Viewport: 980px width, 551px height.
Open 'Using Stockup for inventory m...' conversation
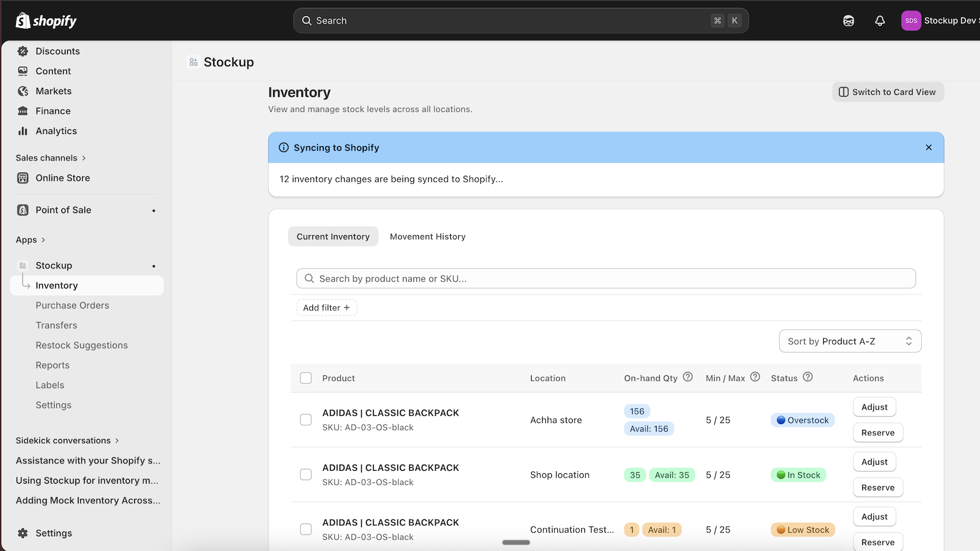pyautogui.click(x=87, y=481)
